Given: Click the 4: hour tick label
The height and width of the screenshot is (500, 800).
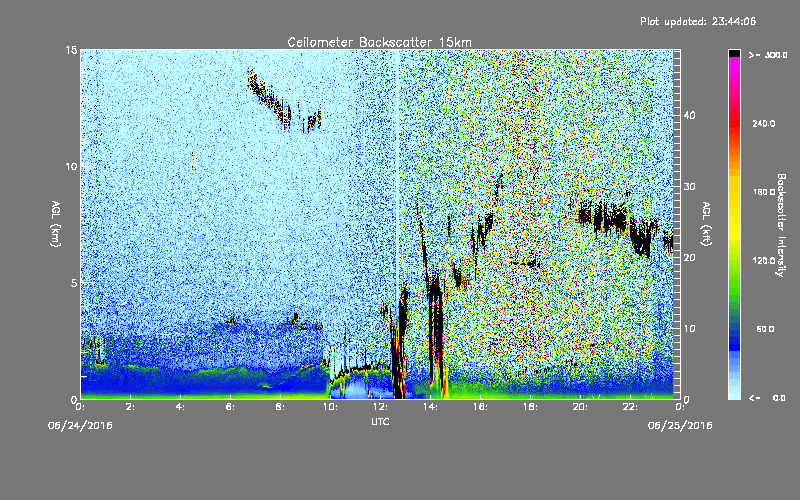Looking at the screenshot, I should tap(180, 407).
